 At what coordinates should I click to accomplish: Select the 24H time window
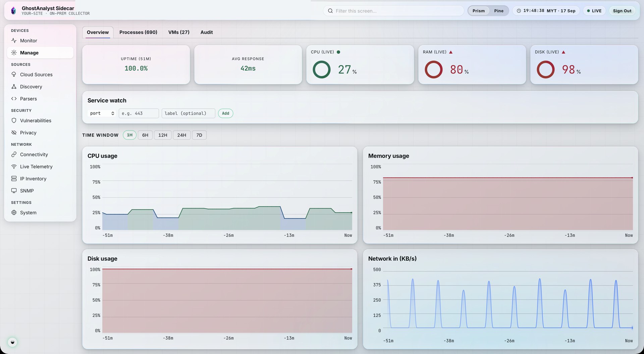click(182, 135)
